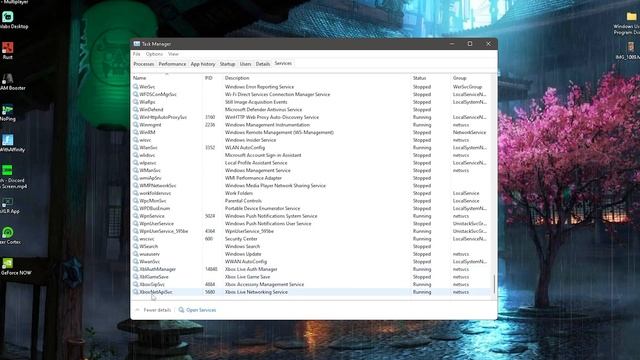The image size is (640, 360).
Task: Select the Xbox Live Networking Service row
Action: pyautogui.click(x=312, y=292)
